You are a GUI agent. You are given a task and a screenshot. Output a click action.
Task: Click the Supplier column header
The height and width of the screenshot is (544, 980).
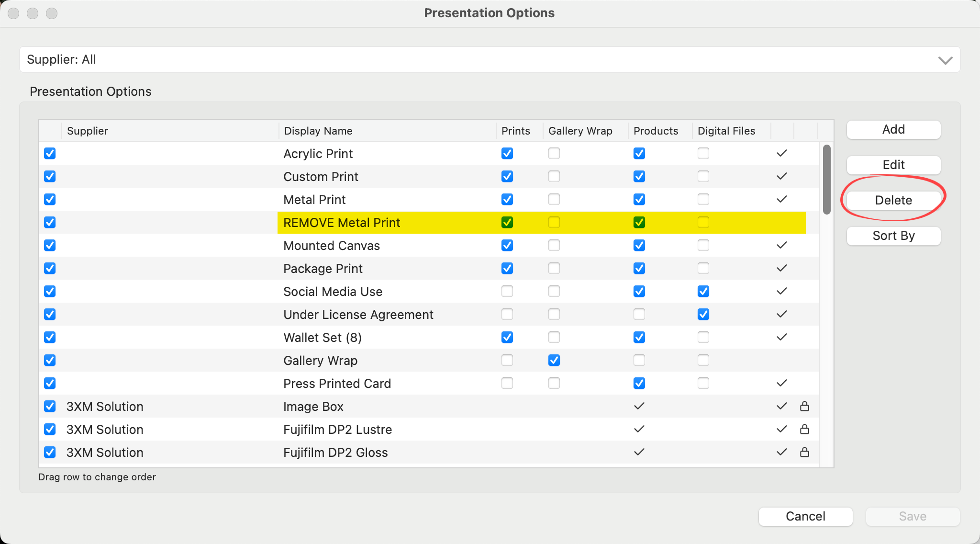click(88, 131)
